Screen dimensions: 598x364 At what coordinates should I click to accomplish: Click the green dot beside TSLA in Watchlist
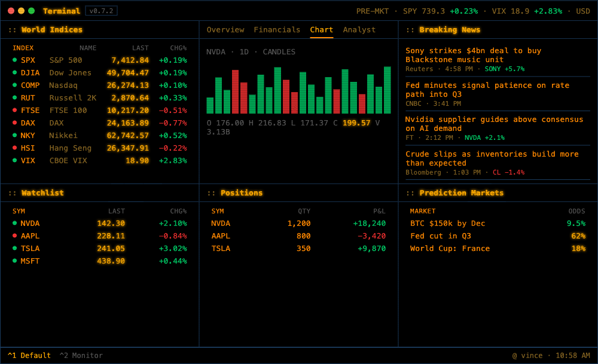point(14,248)
